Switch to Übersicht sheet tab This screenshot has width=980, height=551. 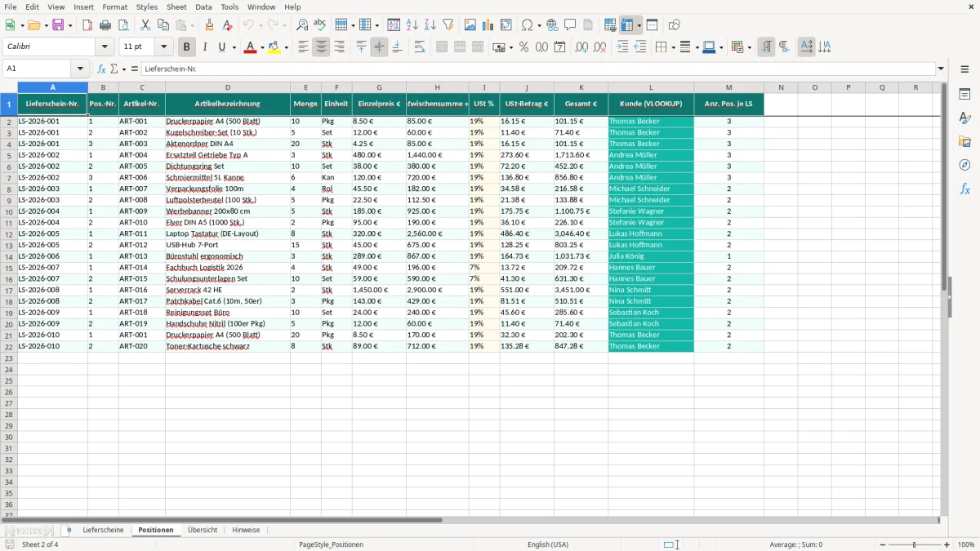[203, 530]
